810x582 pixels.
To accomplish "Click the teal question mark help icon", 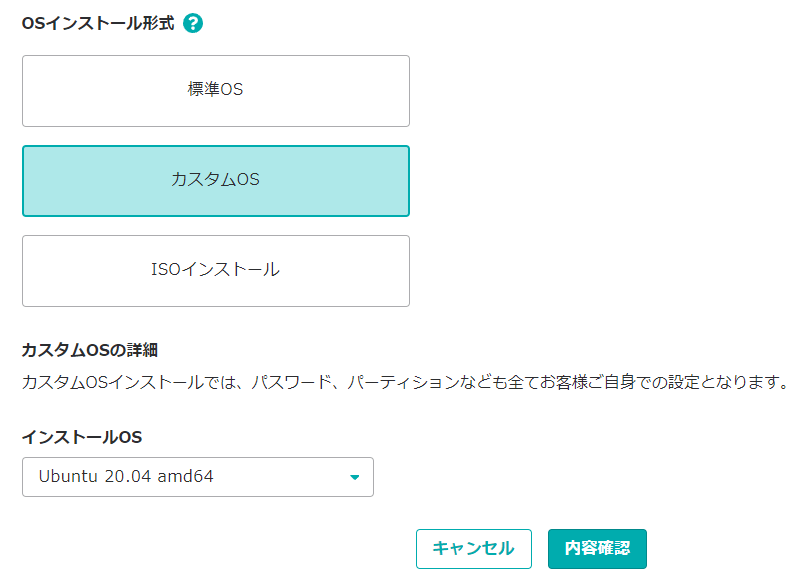I will click(x=193, y=23).
